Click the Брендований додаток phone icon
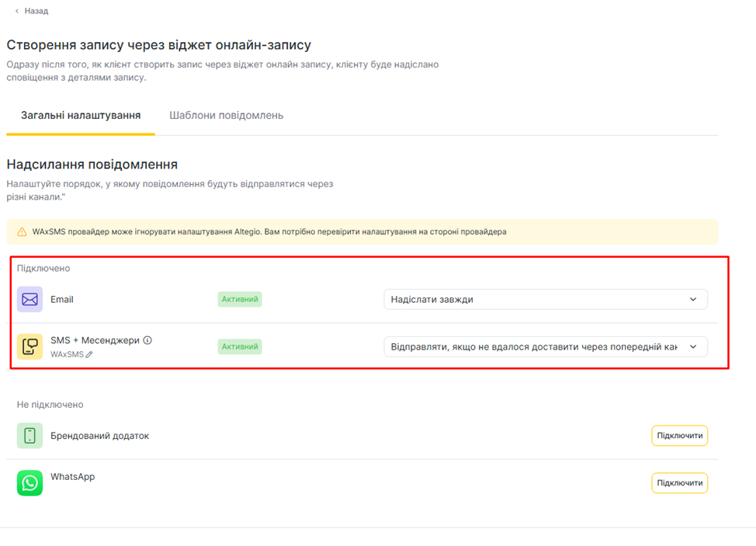The height and width of the screenshot is (546, 756). pos(29,436)
